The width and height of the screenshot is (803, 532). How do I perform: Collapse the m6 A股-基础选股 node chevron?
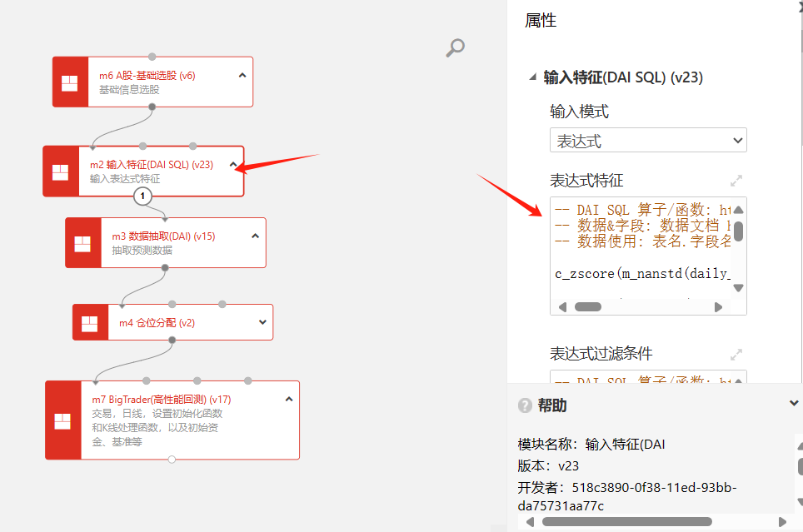[242, 75]
